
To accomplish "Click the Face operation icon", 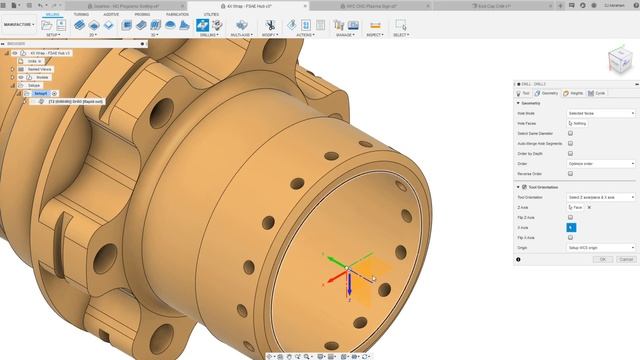I will [109, 25].
